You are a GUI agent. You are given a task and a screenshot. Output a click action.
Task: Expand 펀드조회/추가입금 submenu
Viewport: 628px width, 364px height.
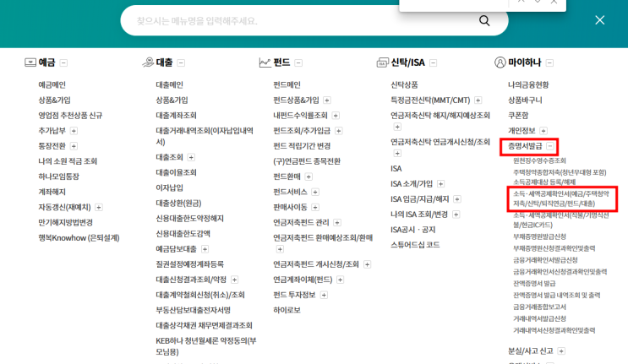click(x=338, y=131)
